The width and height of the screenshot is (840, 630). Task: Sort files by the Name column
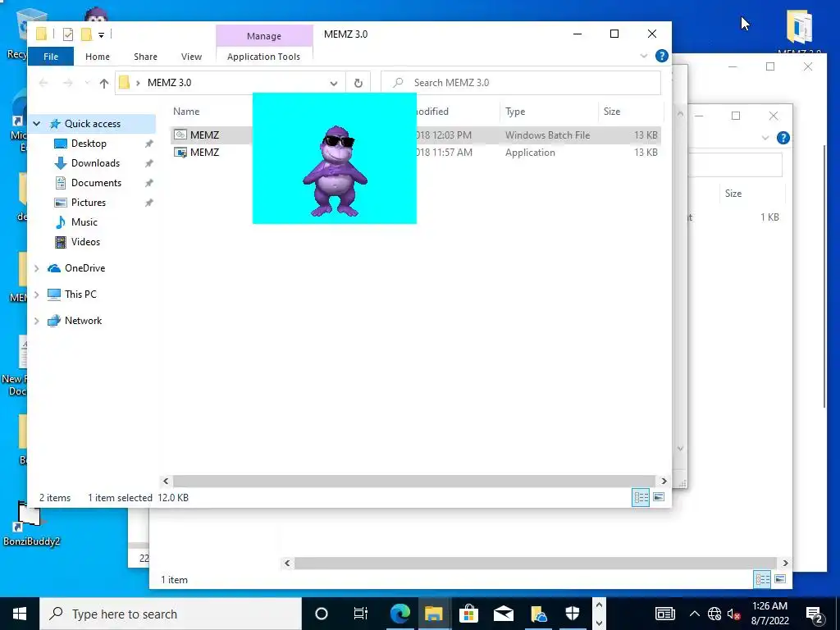[x=186, y=112]
